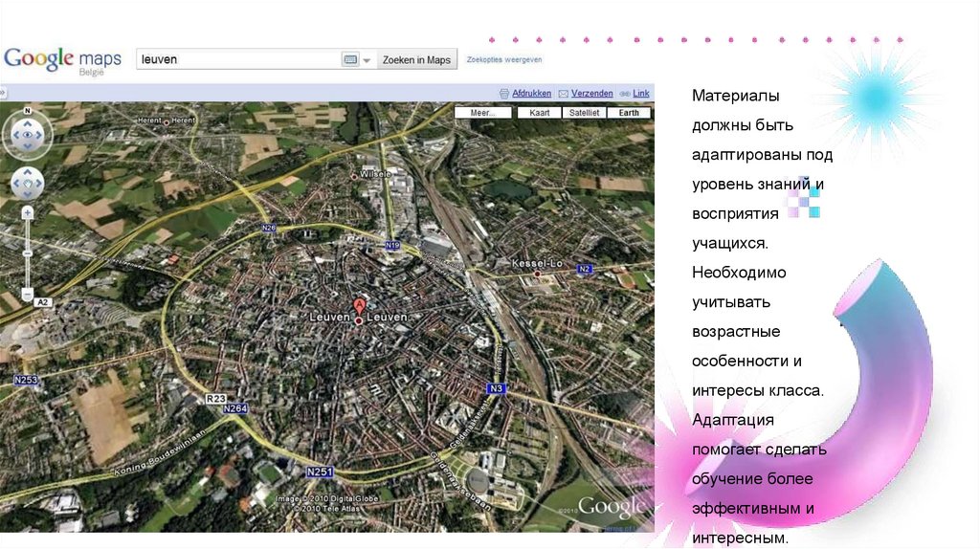Click the N264 road shield
Screen dimensions: 980x549
tap(235, 408)
